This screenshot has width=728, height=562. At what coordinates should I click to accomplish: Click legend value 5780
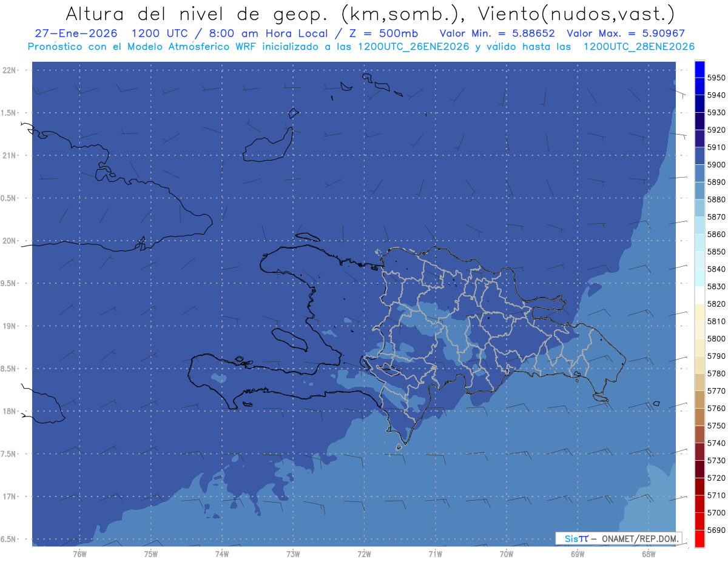[x=716, y=373]
